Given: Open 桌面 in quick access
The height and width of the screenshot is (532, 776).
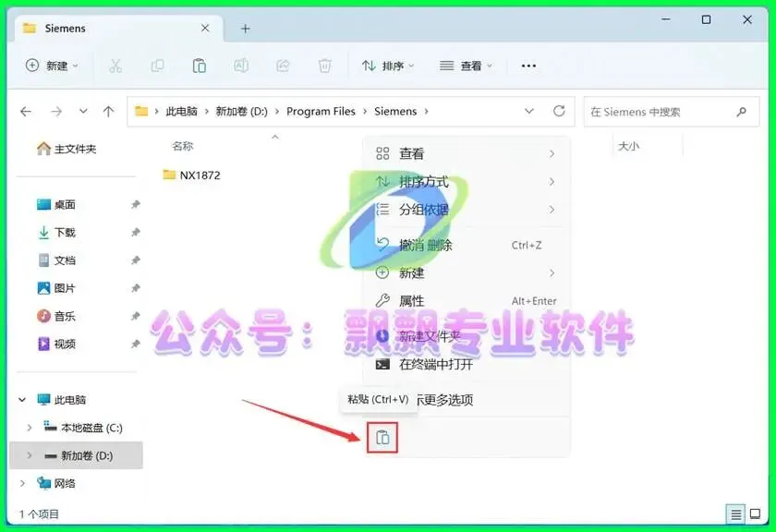Looking at the screenshot, I should pyautogui.click(x=56, y=204).
